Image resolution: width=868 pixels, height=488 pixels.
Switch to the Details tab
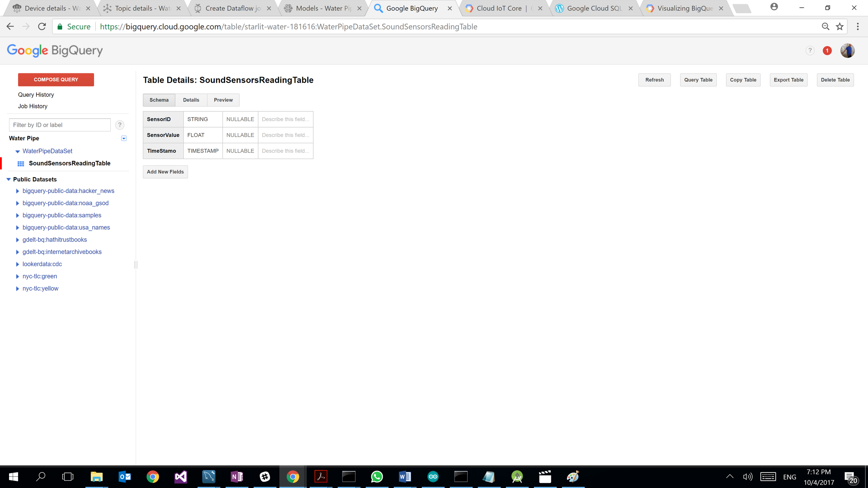click(x=191, y=100)
